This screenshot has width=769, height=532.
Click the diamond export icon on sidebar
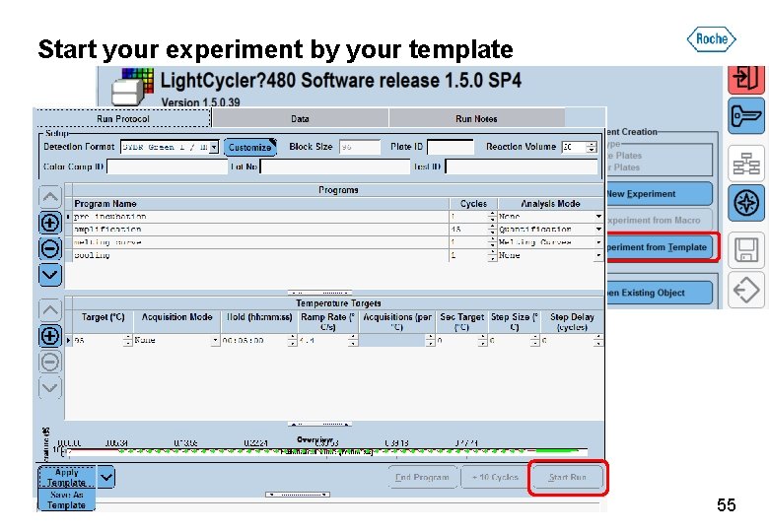(746, 290)
